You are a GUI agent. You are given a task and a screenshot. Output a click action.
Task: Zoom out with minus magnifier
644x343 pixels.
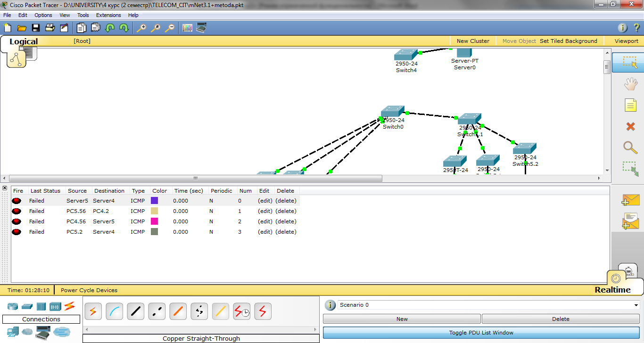pyautogui.click(x=169, y=28)
